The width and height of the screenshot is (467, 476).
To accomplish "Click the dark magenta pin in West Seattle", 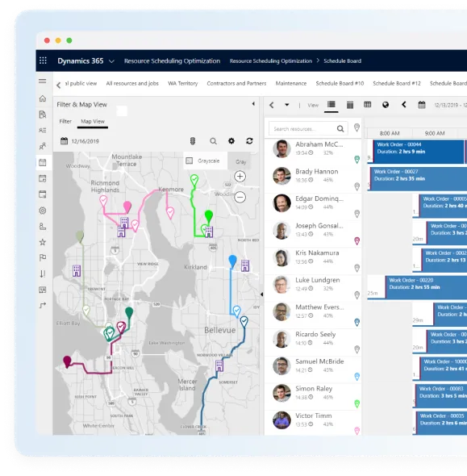I will tap(67, 361).
